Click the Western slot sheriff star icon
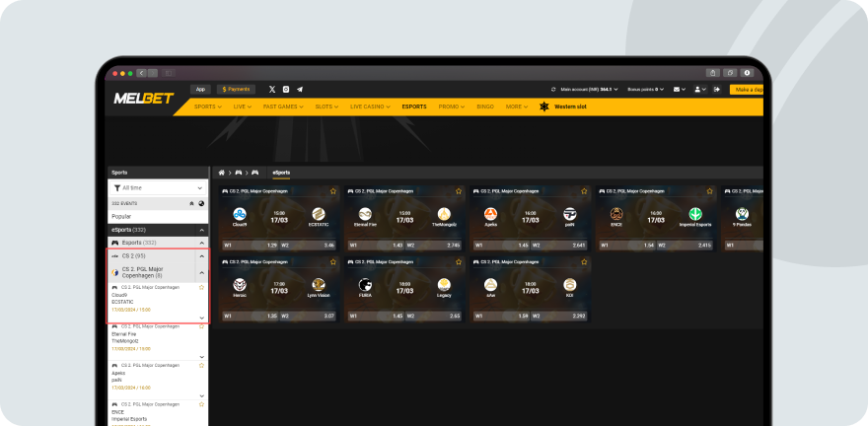This screenshot has width=868, height=426. point(544,106)
